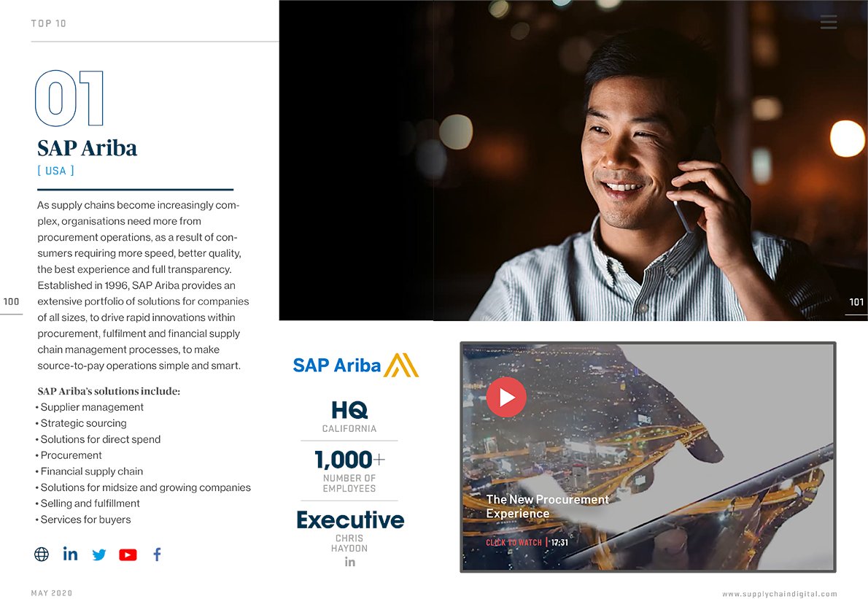Open www.supplychaindigital.com footer link
This screenshot has height=599, width=868.
[x=780, y=593]
